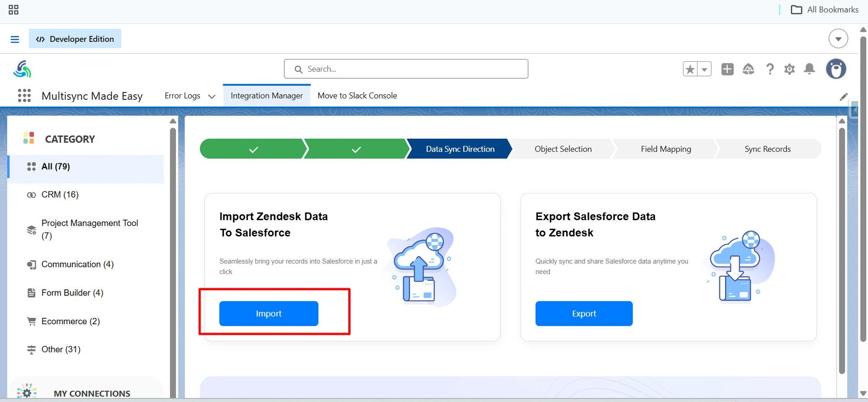Click the browser page scroll down arrow
Image resolution: width=868 pixels, height=402 pixels.
click(x=863, y=393)
